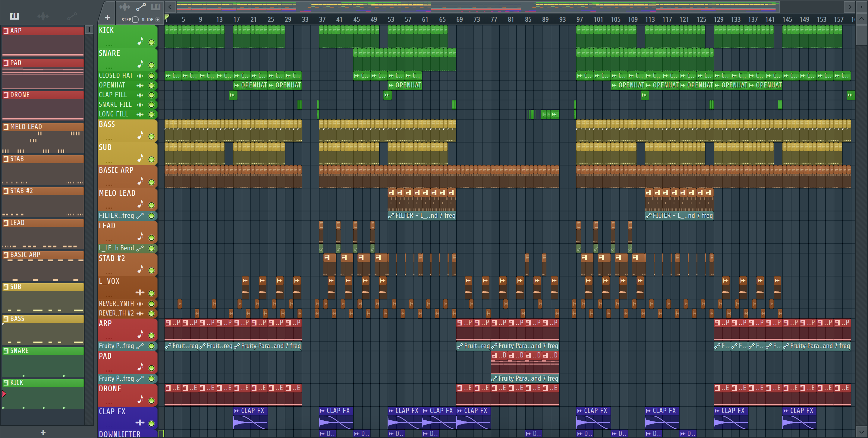Click the collapse button beside the ARP pattern

tap(89, 30)
